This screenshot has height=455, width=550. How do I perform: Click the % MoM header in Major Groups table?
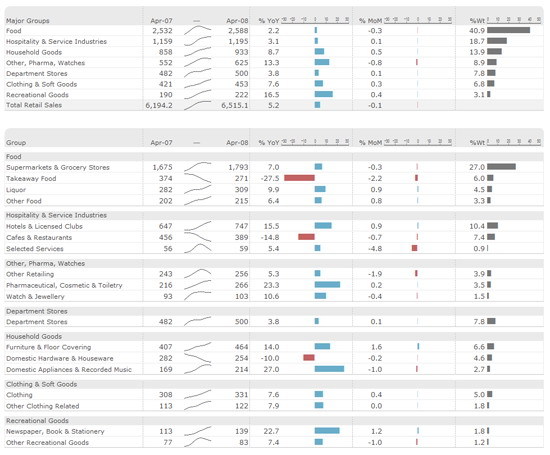(x=370, y=21)
